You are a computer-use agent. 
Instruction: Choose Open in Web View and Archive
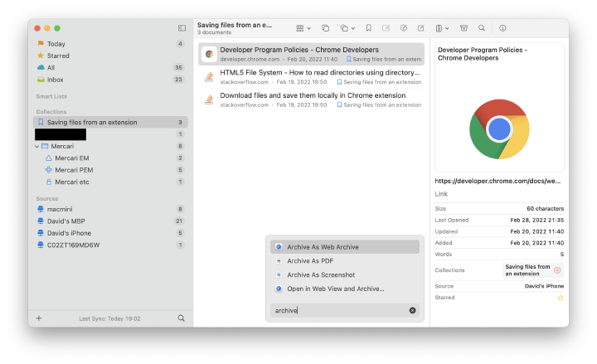point(345,289)
